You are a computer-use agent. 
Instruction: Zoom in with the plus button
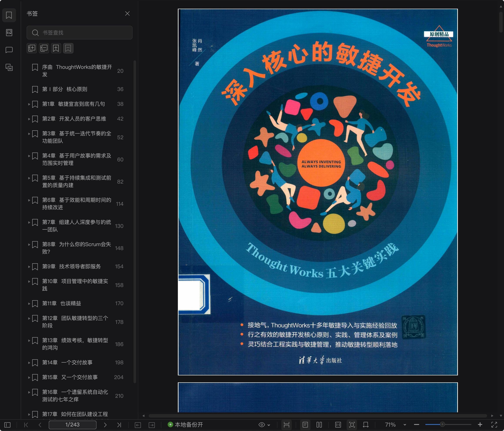480,425
